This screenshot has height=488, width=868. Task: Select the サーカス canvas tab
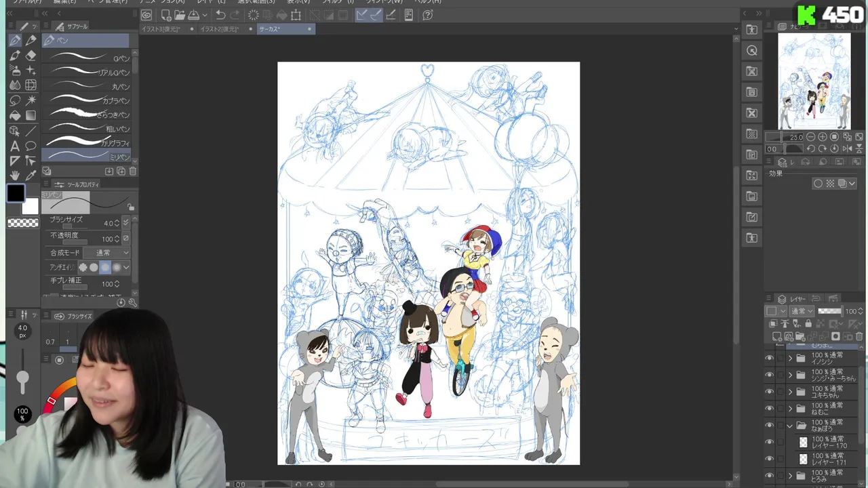click(x=285, y=29)
